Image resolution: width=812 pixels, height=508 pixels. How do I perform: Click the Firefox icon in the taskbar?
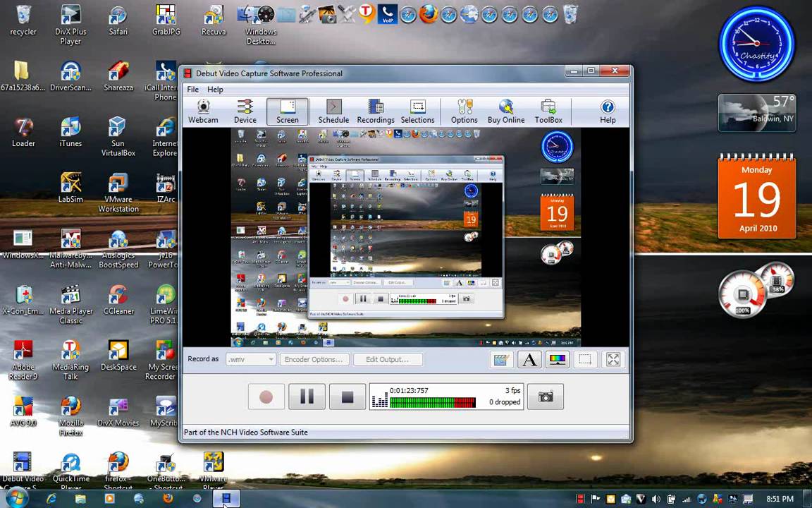[x=168, y=499]
